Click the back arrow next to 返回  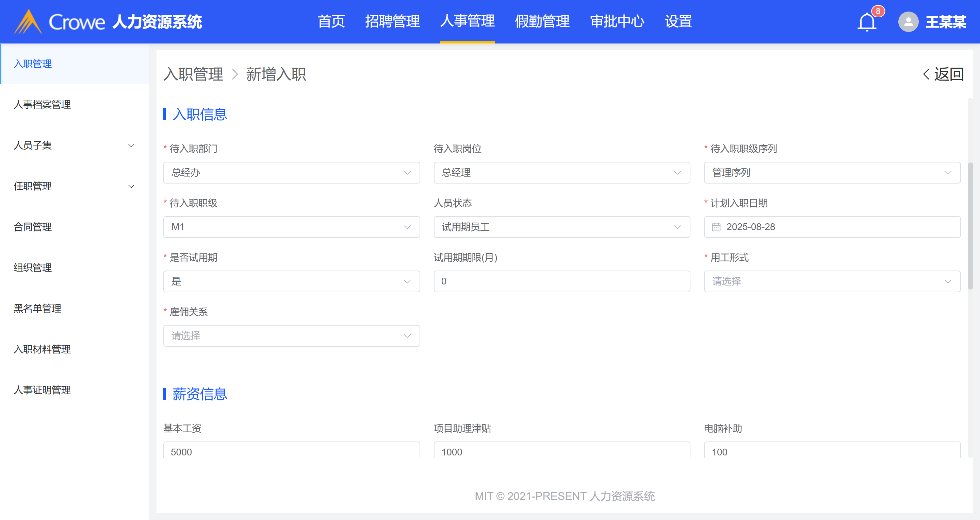(926, 74)
